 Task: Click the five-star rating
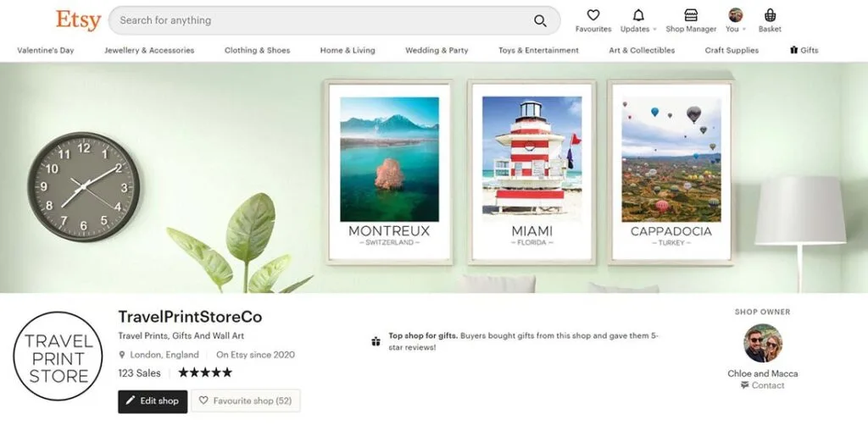click(205, 373)
